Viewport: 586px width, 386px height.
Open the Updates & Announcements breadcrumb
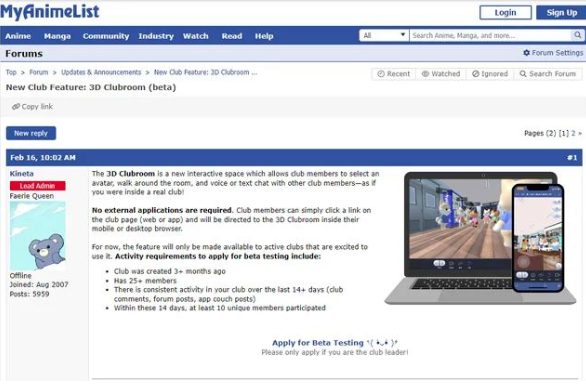(x=101, y=72)
